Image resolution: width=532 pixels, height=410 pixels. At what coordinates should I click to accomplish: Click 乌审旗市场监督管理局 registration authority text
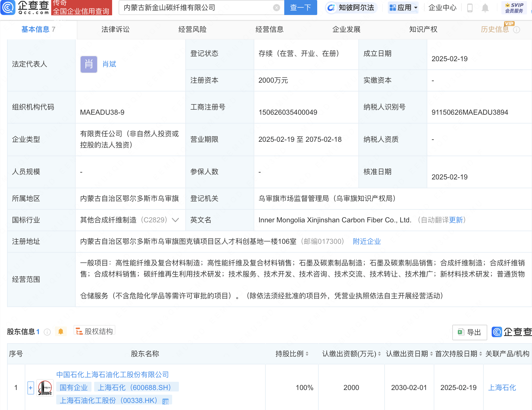point(329,199)
